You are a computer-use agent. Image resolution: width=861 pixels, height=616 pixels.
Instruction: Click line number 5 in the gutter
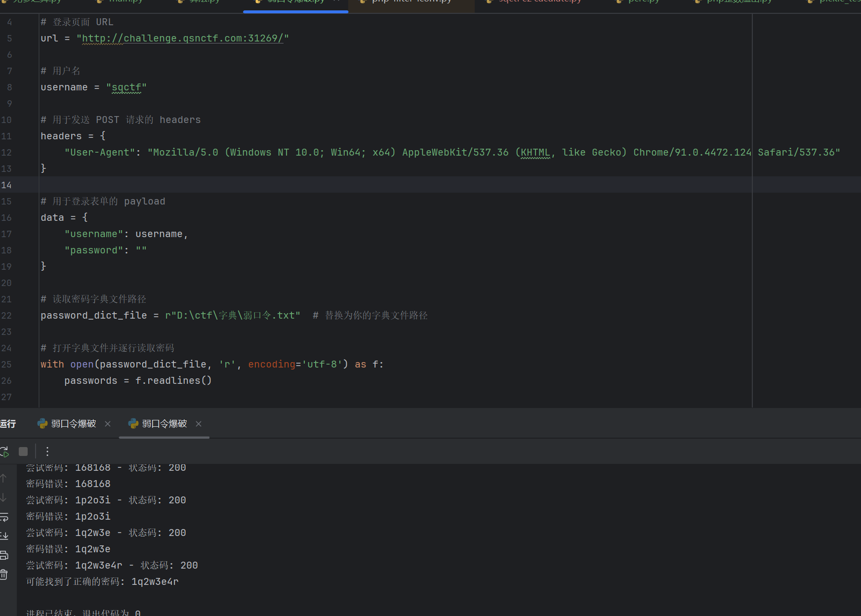coord(9,38)
